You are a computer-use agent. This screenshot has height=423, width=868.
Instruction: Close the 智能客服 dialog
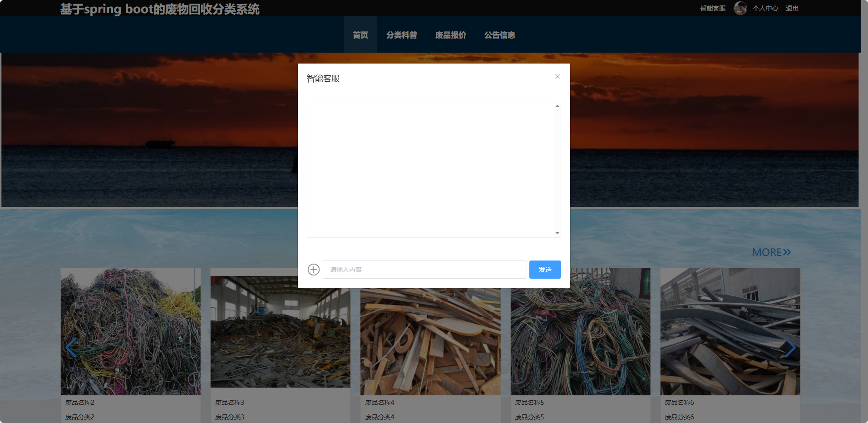pos(557,76)
